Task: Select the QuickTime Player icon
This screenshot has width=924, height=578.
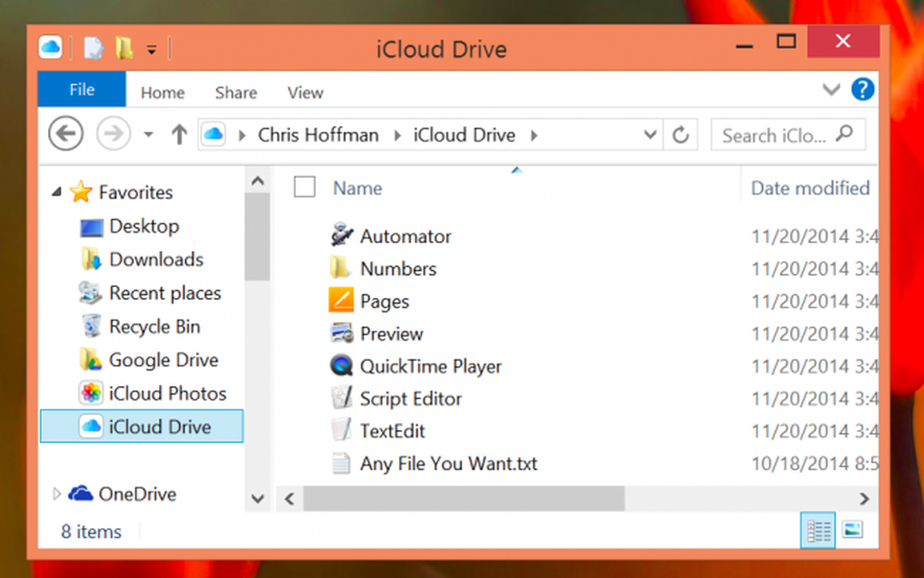Action: [341, 365]
